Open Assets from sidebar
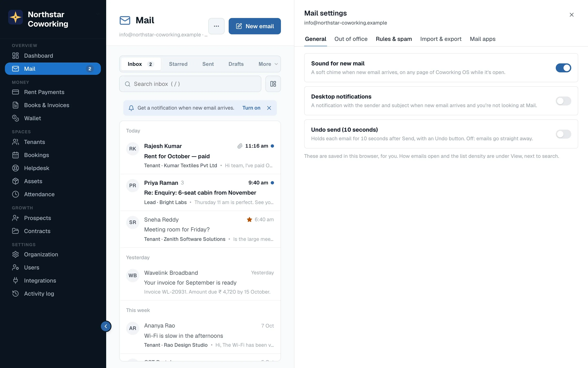Image resolution: width=588 pixels, height=368 pixels. pyautogui.click(x=53, y=181)
